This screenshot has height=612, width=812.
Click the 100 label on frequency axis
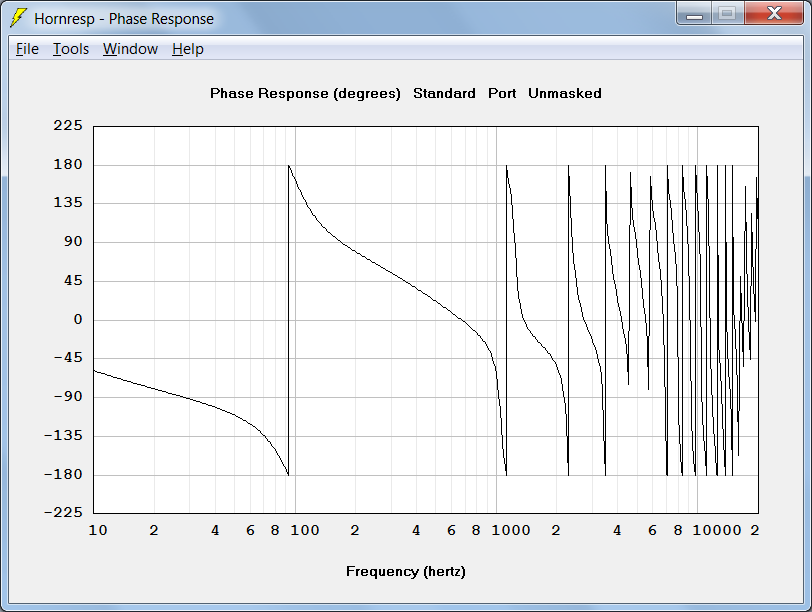pyautogui.click(x=304, y=530)
